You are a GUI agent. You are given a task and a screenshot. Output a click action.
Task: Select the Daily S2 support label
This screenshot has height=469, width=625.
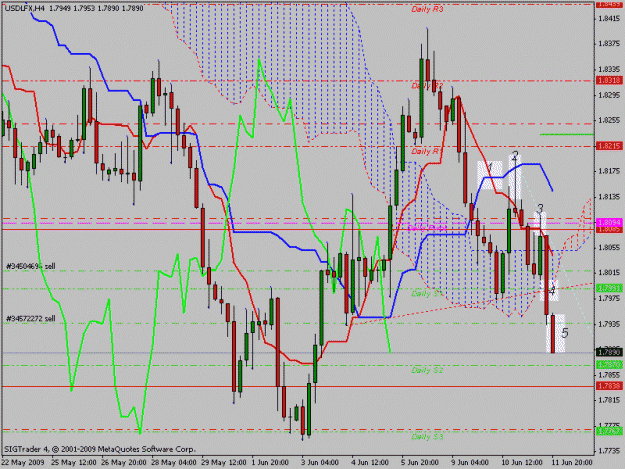(x=427, y=371)
